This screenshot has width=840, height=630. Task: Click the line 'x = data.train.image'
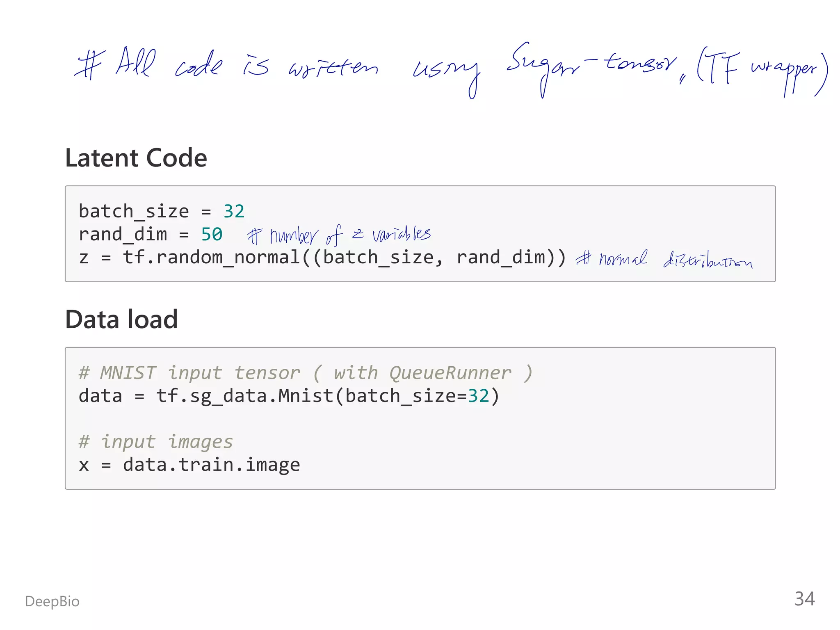coord(189,465)
